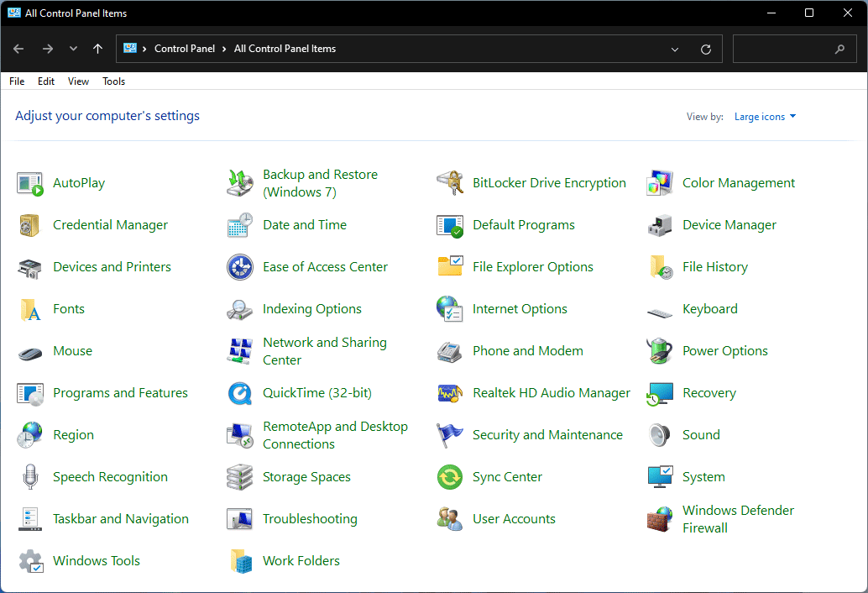Click the Sync Center green icon
The image size is (868, 593).
[449, 477]
